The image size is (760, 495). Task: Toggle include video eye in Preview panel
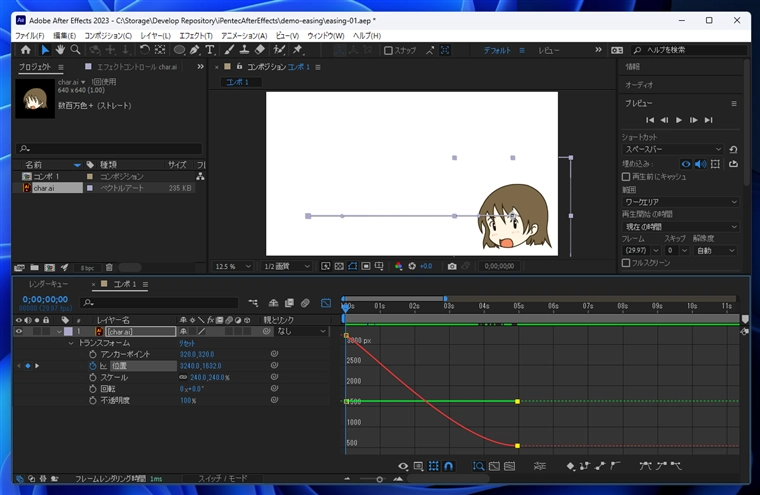[685, 164]
